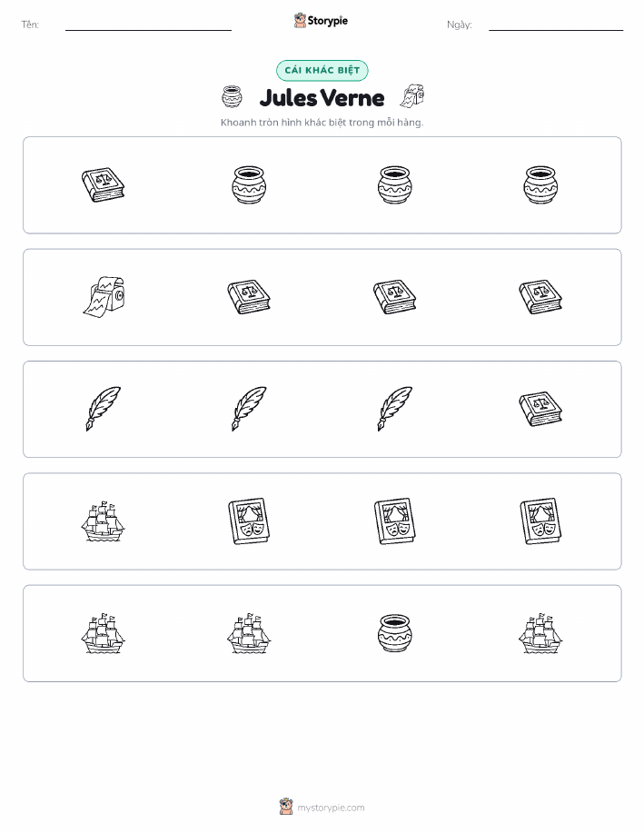Click the Ngày date input line

click(556, 25)
